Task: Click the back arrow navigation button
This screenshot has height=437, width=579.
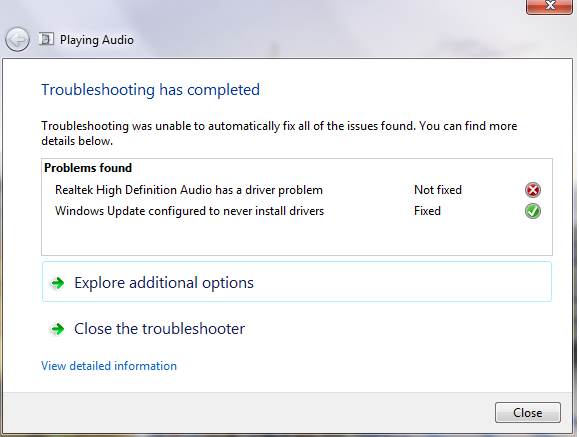Action: (17, 39)
